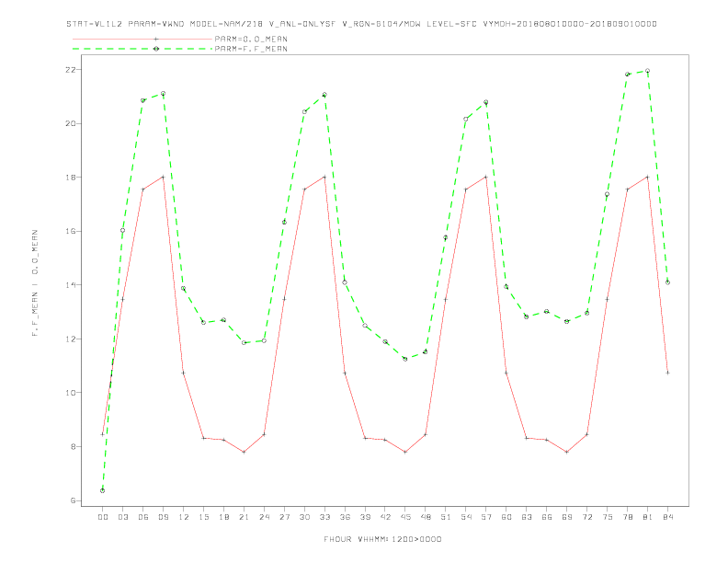Click x-axis tick label 09
The image size is (728, 563).
tap(163, 517)
